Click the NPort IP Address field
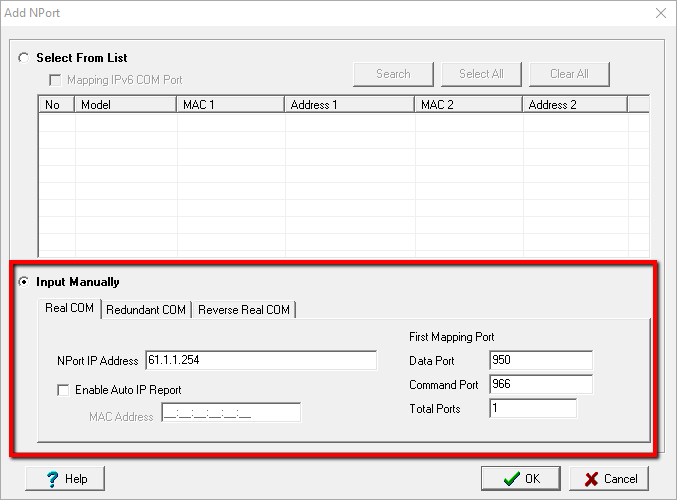The height and width of the screenshot is (500, 677). coord(260,360)
